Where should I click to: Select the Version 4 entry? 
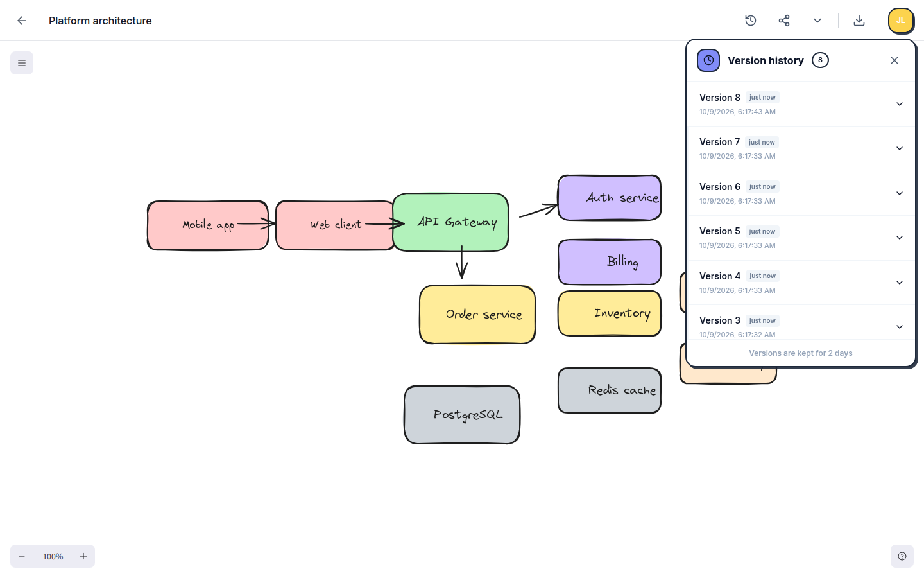click(801, 283)
